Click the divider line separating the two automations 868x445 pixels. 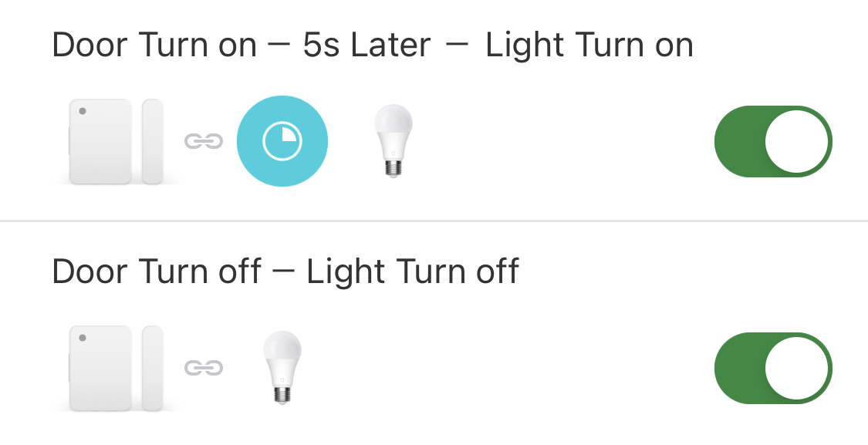(434, 221)
